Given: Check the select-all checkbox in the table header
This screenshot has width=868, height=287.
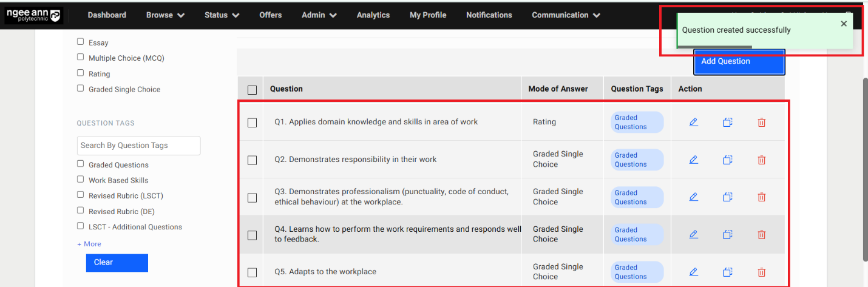Looking at the screenshot, I should [x=253, y=90].
